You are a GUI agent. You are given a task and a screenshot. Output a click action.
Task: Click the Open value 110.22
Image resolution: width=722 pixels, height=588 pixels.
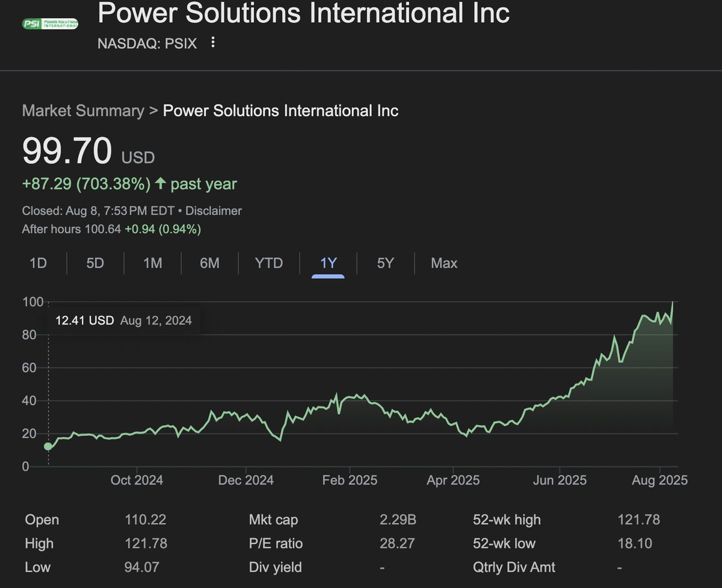coord(146,519)
